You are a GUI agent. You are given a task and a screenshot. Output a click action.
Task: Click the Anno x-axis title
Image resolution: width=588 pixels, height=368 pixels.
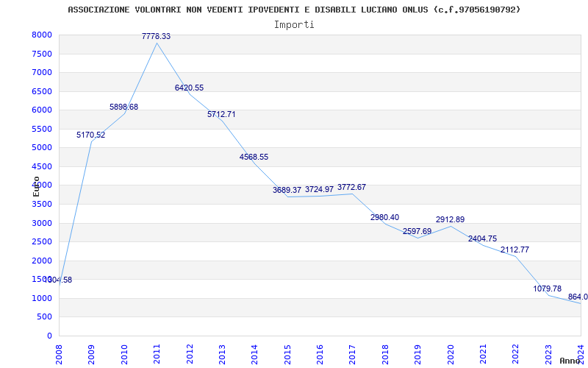point(570,361)
